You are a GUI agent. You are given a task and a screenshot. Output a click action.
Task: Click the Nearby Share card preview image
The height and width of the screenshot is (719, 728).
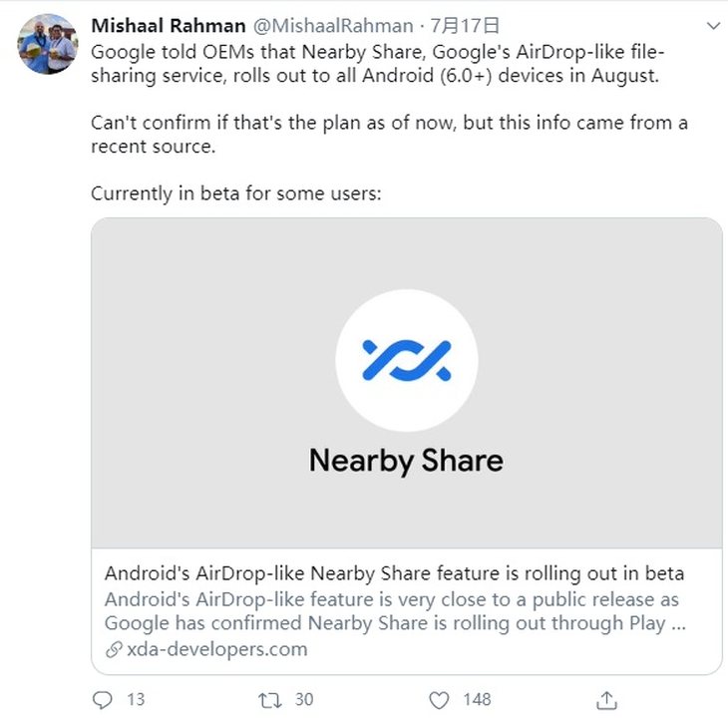click(407, 383)
